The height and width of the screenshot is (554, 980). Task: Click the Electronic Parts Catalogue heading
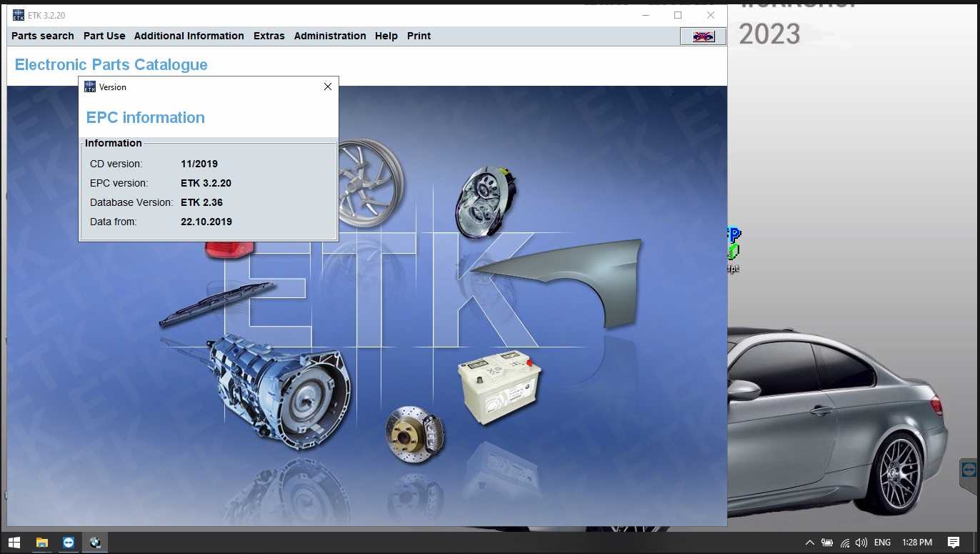(x=111, y=64)
